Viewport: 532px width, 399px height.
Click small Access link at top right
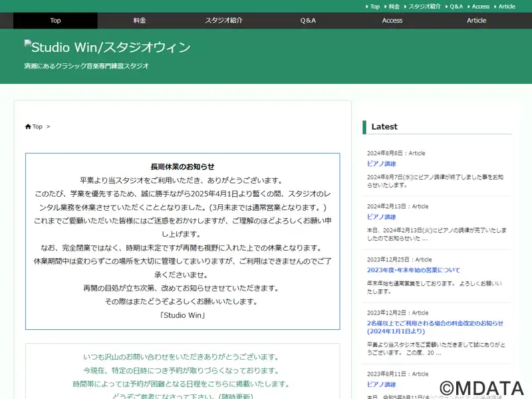(x=480, y=7)
